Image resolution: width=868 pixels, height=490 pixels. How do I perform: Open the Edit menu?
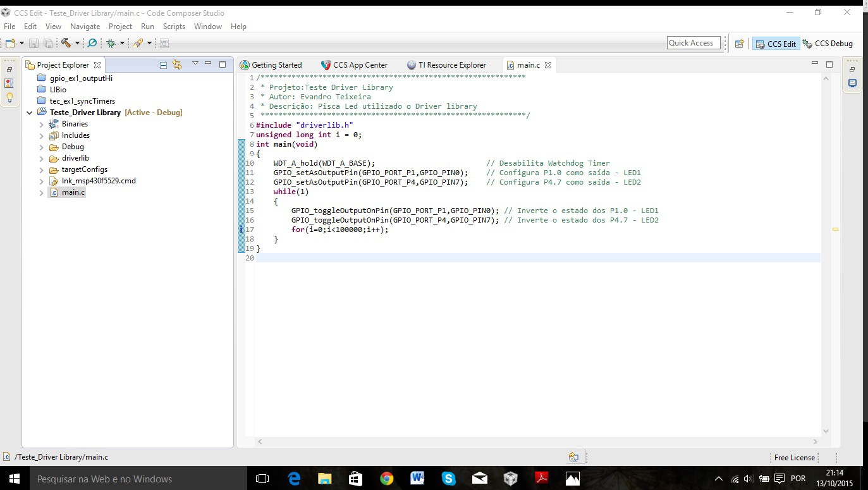30,27
